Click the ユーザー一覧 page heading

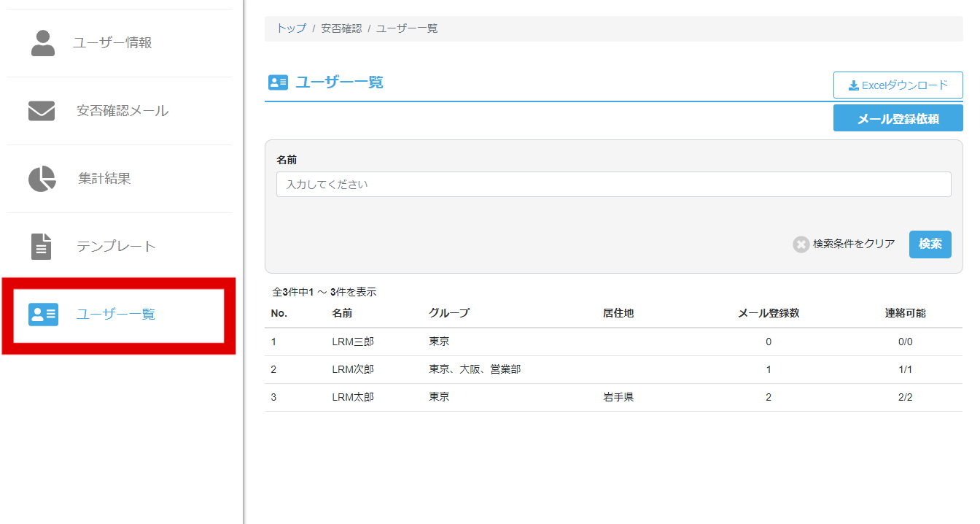[x=339, y=82]
